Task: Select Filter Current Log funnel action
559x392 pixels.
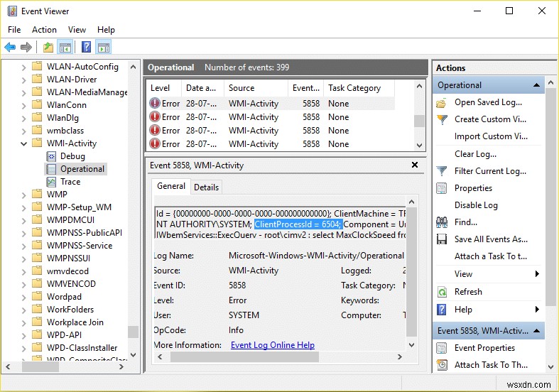Action: (490, 171)
